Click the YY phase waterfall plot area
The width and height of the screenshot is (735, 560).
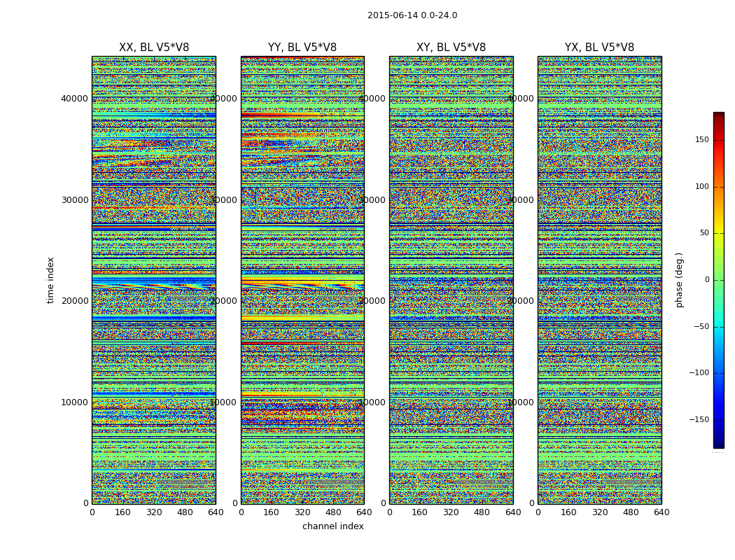302,280
